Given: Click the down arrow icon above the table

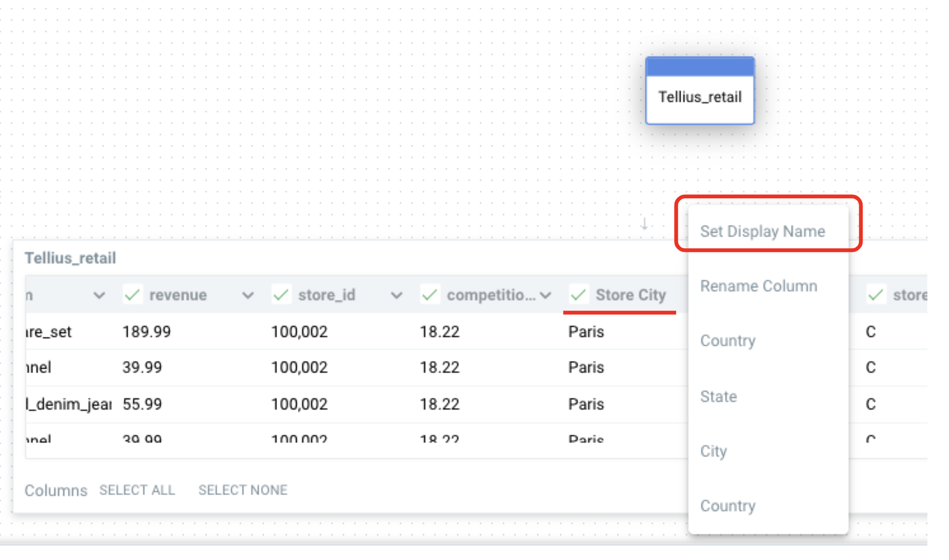Looking at the screenshot, I should 644,224.
